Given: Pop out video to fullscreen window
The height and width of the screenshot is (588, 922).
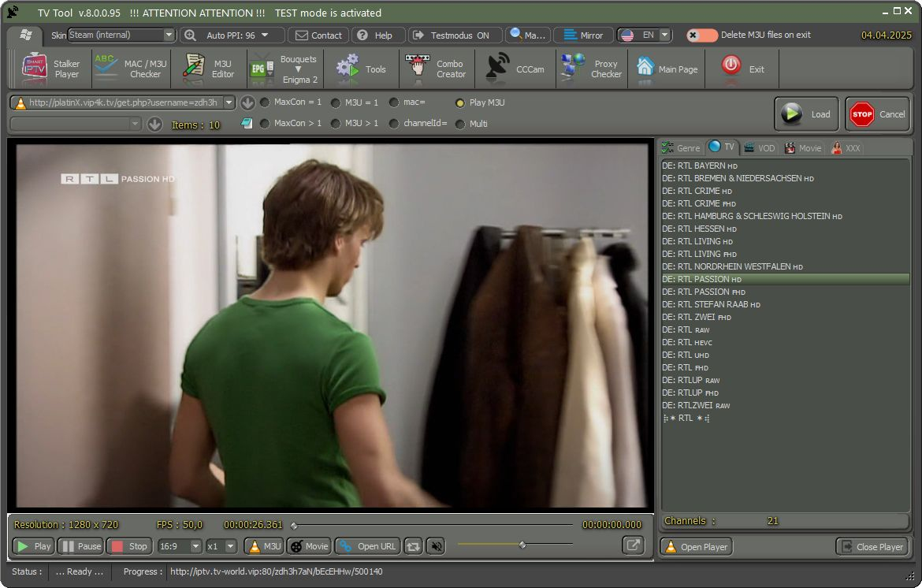Looking at the screenshot, I should [632, 545].
